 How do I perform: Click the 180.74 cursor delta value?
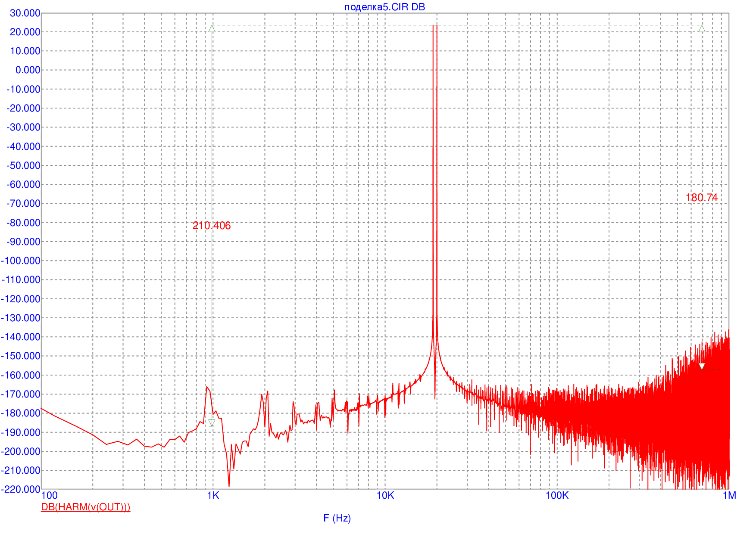[x=702, y=197]
